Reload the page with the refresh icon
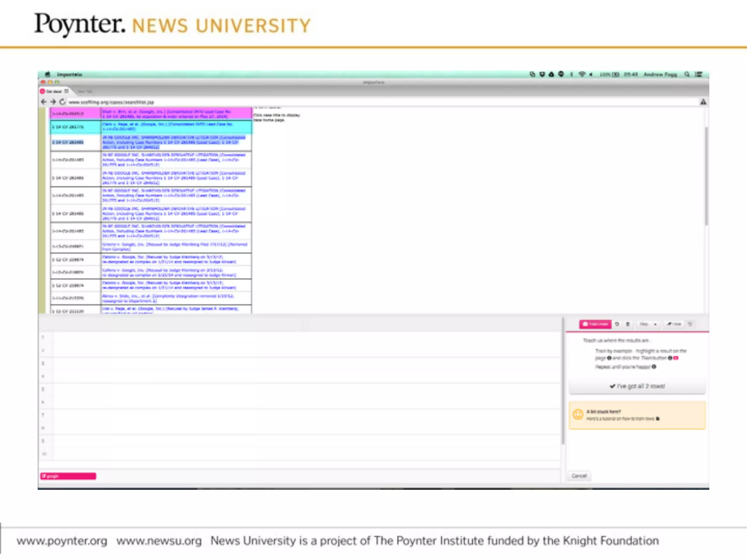Image resolution: width=747 pixels, height=560 pixels. (62, 102)
